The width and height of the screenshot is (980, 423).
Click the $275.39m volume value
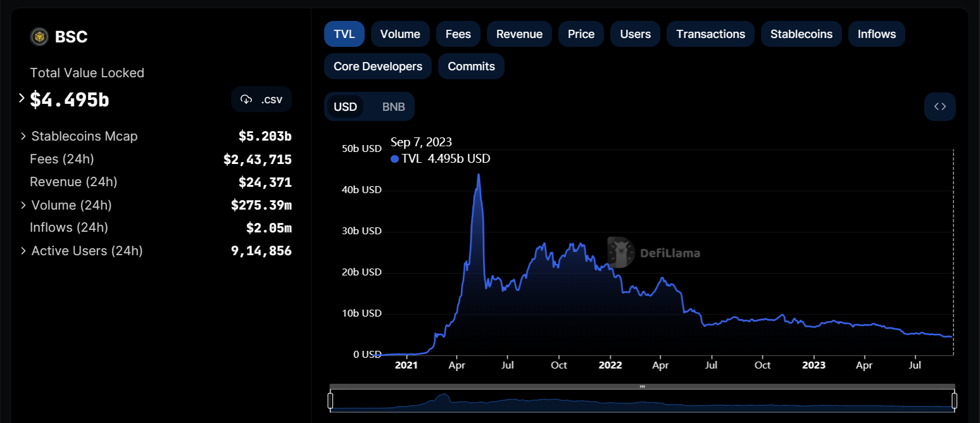261,205
